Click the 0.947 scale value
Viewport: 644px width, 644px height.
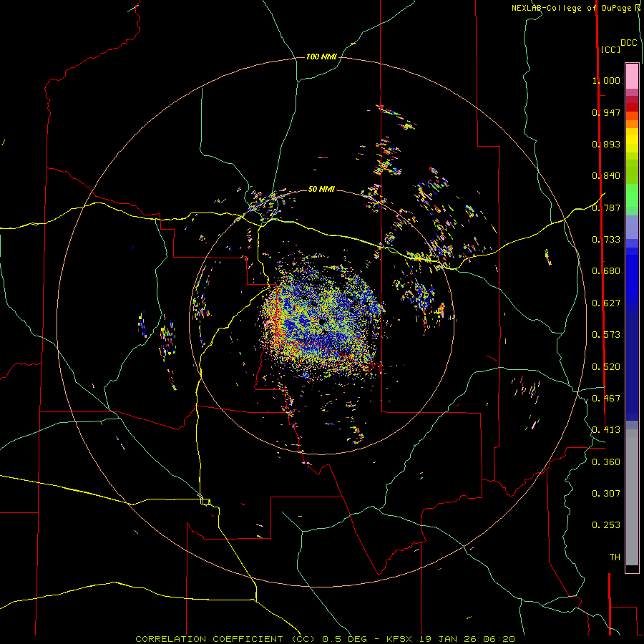(606, 112)
